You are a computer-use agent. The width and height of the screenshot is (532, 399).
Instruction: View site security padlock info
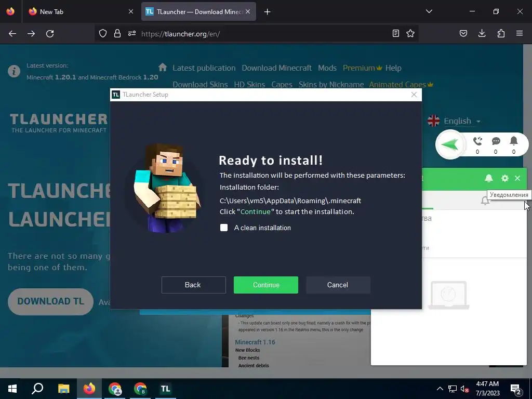[x=117, y=33]
